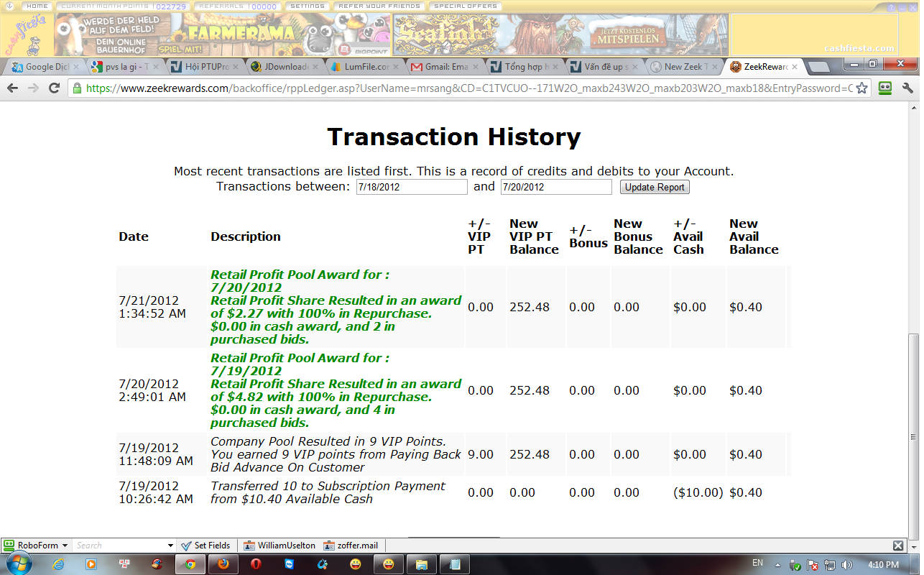The image size is (924, 575).
Task: Open the RoboForm search dropdown arrow
Action: tap(170, 546)
